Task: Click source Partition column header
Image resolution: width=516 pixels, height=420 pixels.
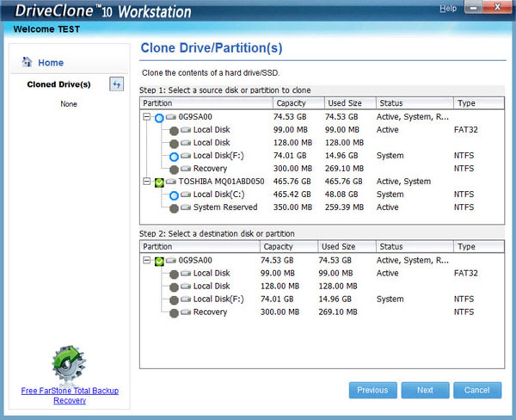Action: tap(206, 103)
